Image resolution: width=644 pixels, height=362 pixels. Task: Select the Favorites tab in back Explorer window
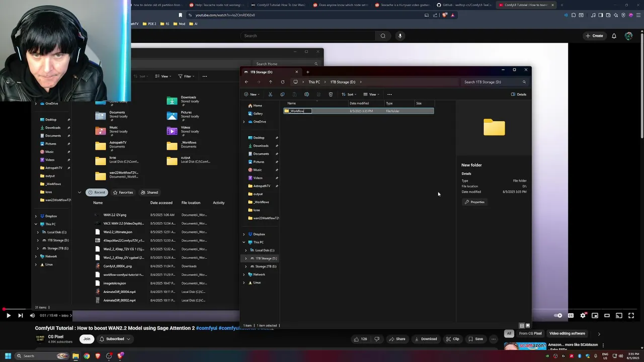click(x=123, y=193)
